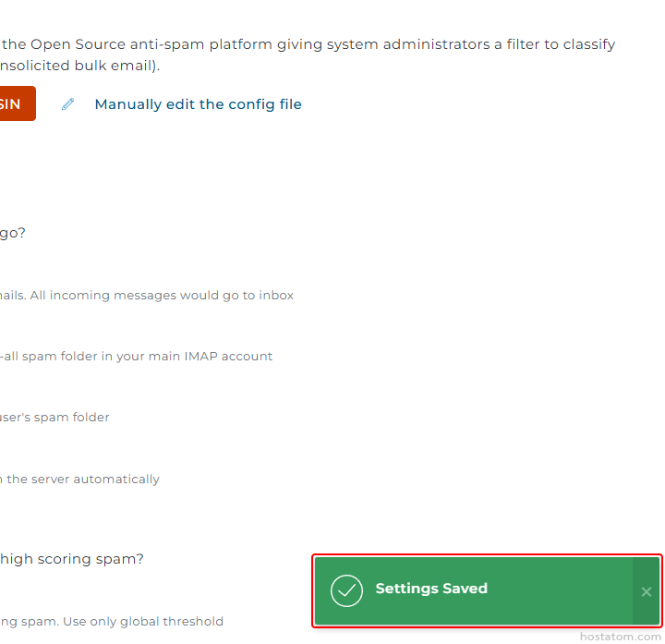Click the heading ending in "go?"
The width and height of the screenshot is (665, 644).
point(13,233)
